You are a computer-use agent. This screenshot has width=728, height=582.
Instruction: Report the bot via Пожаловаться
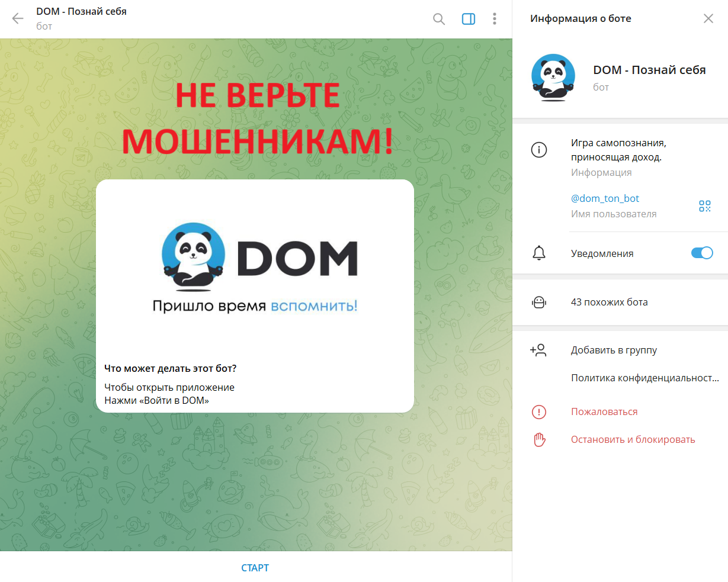click(604, 412)
